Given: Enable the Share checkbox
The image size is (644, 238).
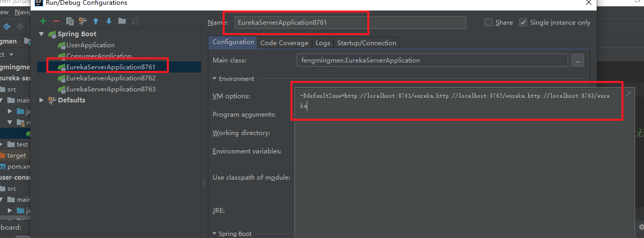Looking at the screenshot, I should point(488,23).
